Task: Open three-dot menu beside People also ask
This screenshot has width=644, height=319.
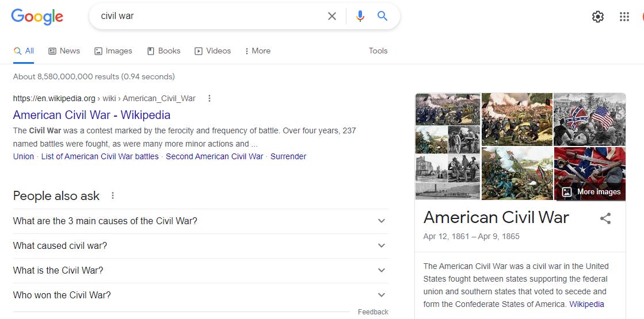Action: pos(113,195)
